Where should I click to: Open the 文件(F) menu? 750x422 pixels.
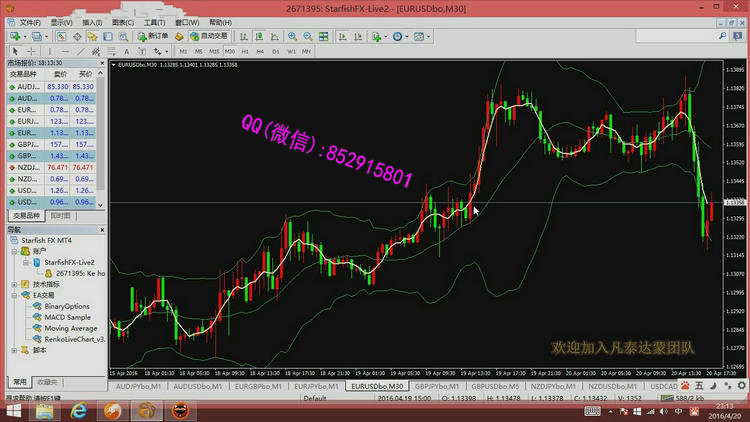tap(30, 21)
